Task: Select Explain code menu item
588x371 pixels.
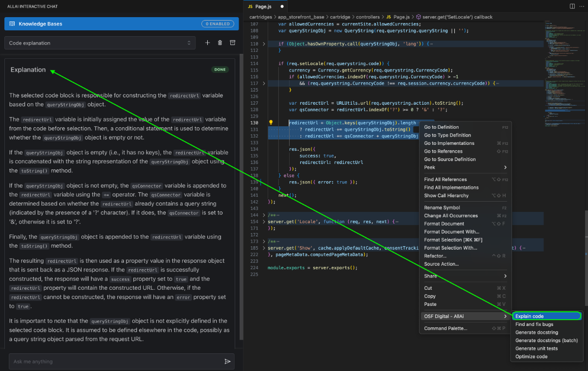Action: (x=546, y=316)
